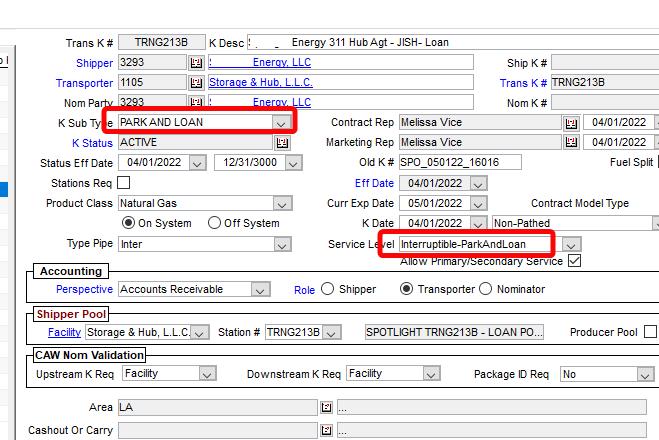Viewport: 659px width, 440px height.
Task: Click lookup icon beside Nom Party field
Action: pos(196,102)
